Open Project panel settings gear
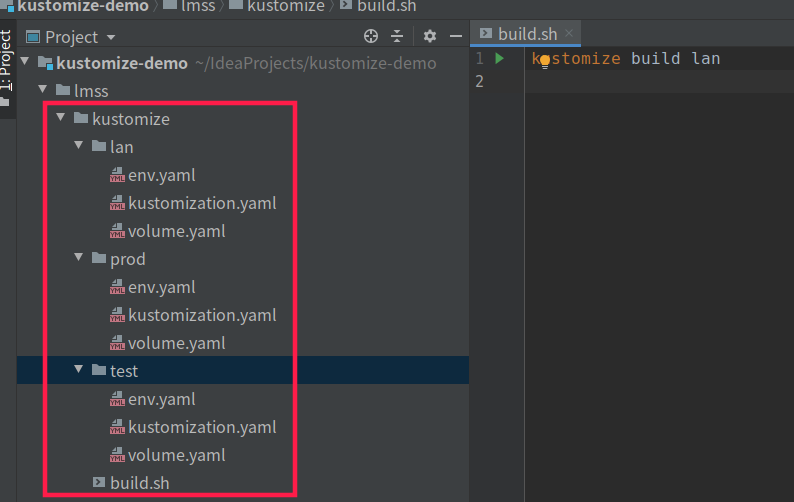 point(429,36)
